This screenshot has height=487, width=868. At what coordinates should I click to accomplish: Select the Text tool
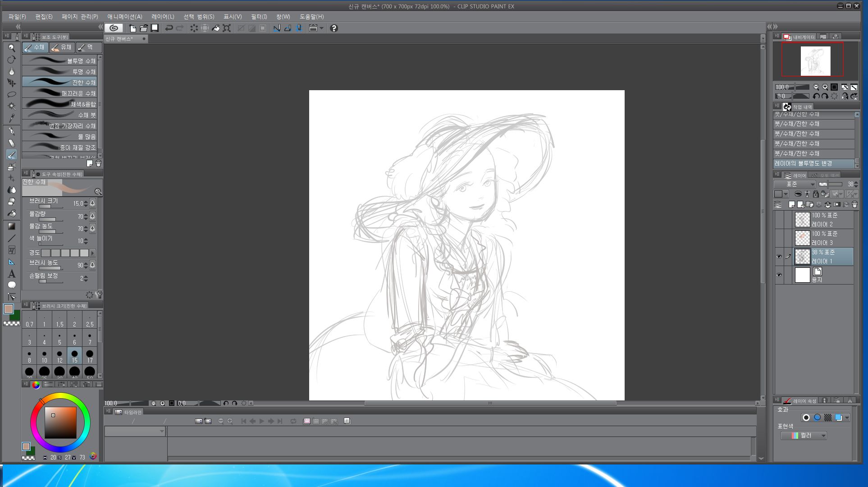click(12, 273)
